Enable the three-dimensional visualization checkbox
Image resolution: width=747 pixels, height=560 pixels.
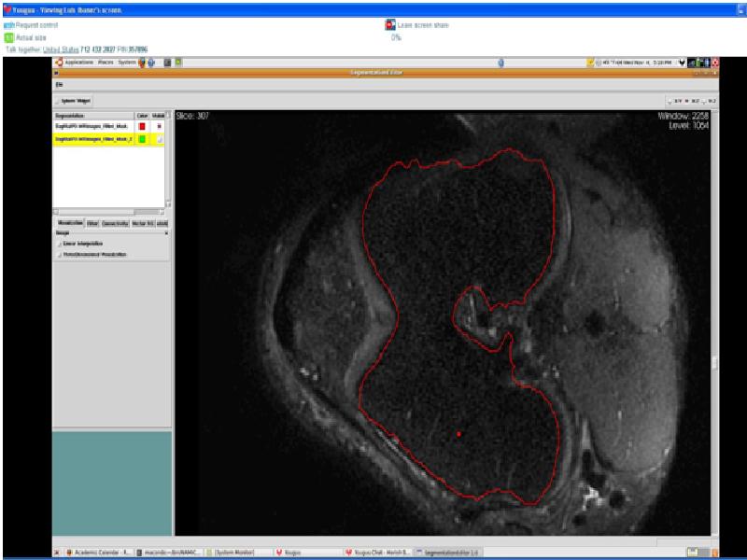(x=59, y=254)
